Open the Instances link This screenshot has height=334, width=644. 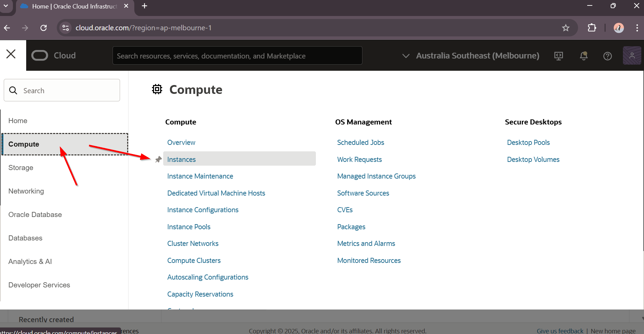pos(182,160)
